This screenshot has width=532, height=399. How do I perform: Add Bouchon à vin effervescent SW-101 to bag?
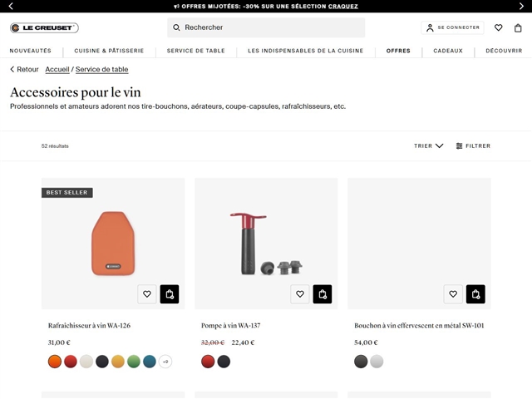tap(475, 293)
